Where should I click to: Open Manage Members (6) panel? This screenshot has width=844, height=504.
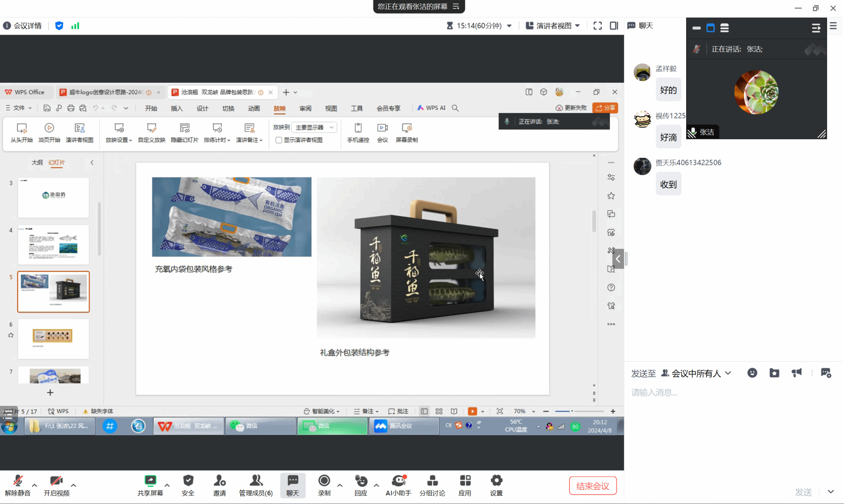[x=256, y=485]
